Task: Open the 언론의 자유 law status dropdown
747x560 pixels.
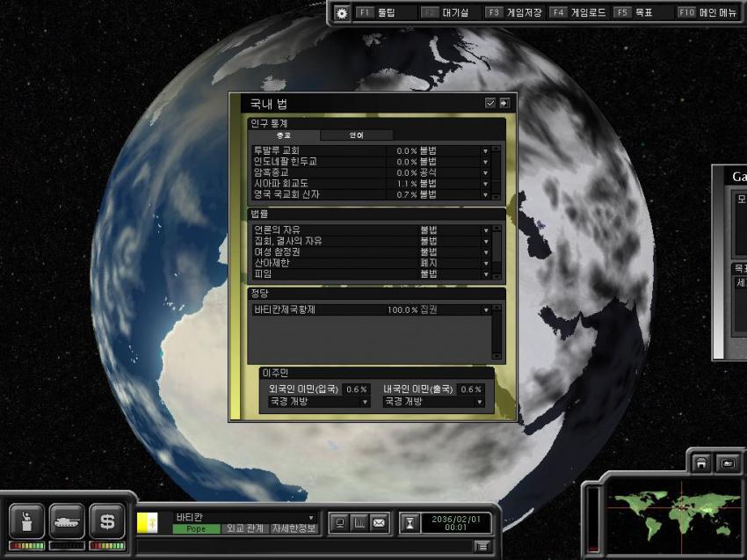Action: (484, 230)
